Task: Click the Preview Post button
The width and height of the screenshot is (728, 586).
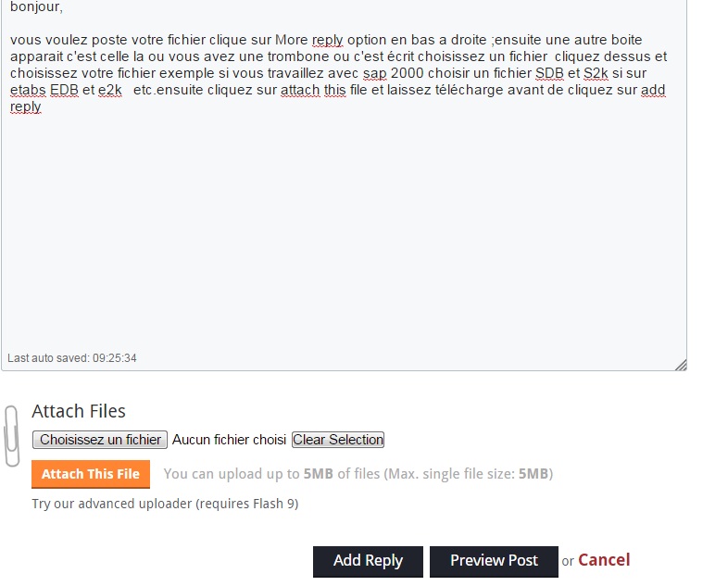Action: (x=494, y=561)
